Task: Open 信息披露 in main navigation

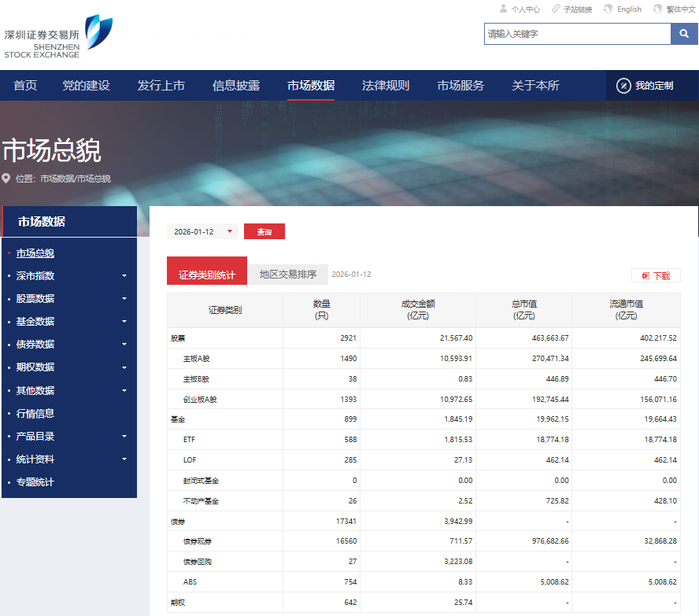Action: 236,86
